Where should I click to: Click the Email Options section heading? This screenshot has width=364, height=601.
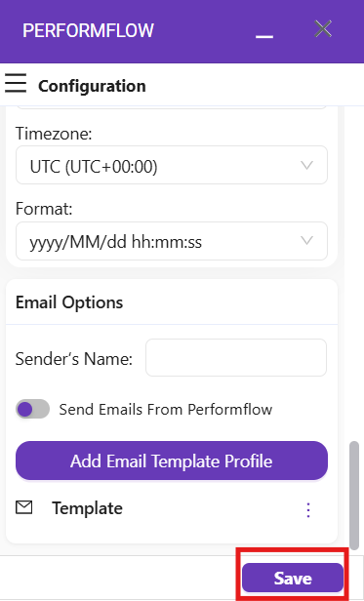(x=69, y=302)
